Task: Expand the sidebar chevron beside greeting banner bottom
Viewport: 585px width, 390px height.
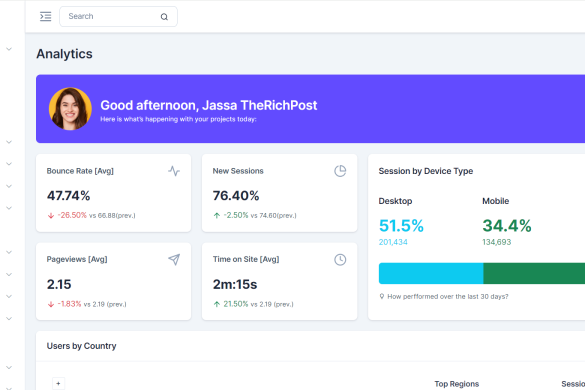Action: click(9, 142)
